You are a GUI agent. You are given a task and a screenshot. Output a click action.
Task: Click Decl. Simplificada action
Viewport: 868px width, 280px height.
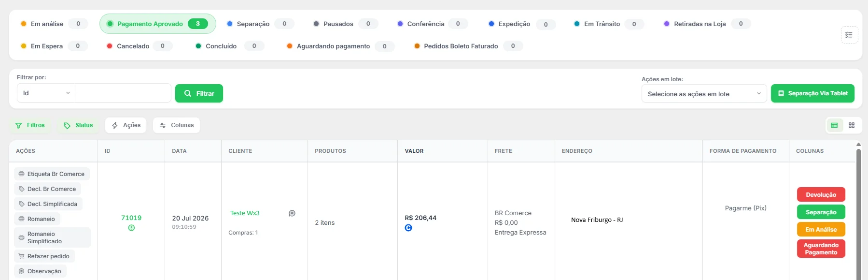click(x=48, y=204)
